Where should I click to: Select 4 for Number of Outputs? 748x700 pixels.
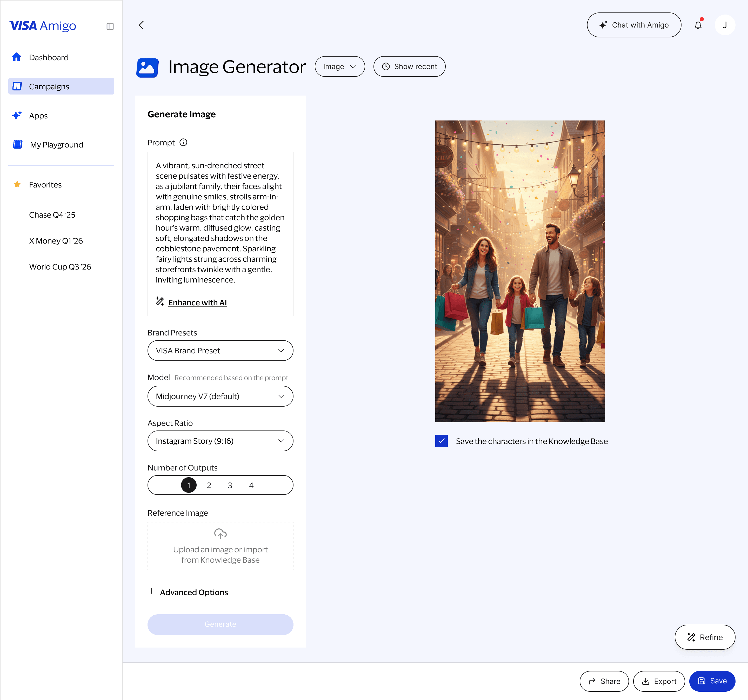(251, 485)
